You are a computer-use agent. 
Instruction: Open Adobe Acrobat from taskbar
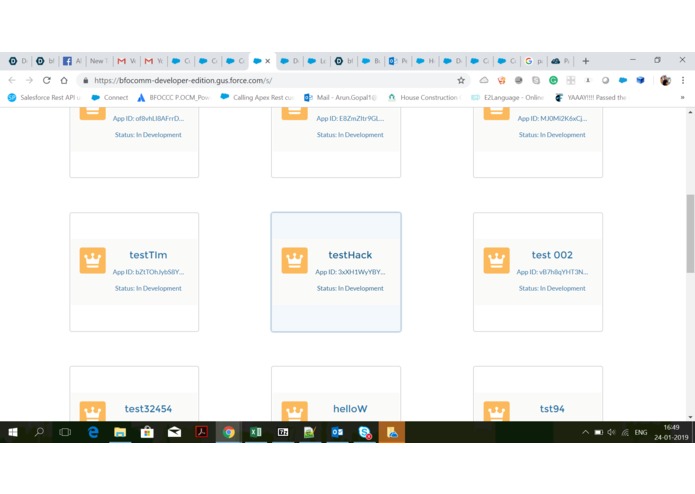pyautogui.click(x=202, y=432)
